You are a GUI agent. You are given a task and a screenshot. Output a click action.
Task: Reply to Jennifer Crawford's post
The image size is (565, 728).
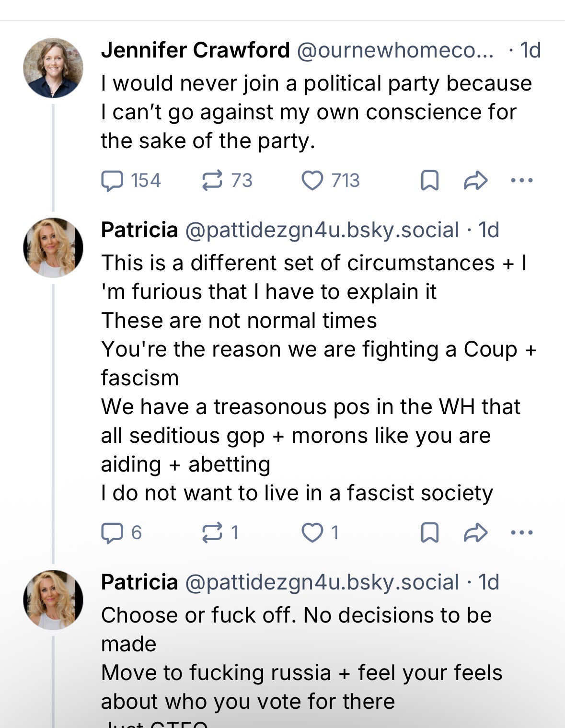coord(112,181)
